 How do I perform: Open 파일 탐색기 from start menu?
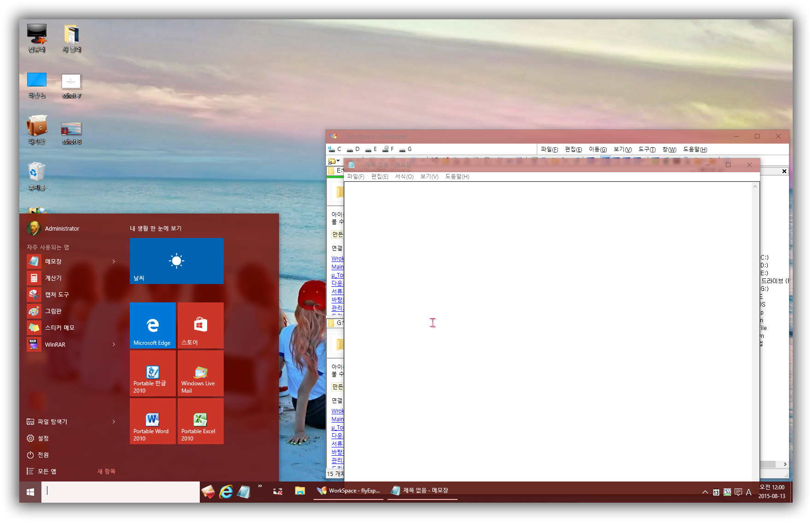click(47, 422)
